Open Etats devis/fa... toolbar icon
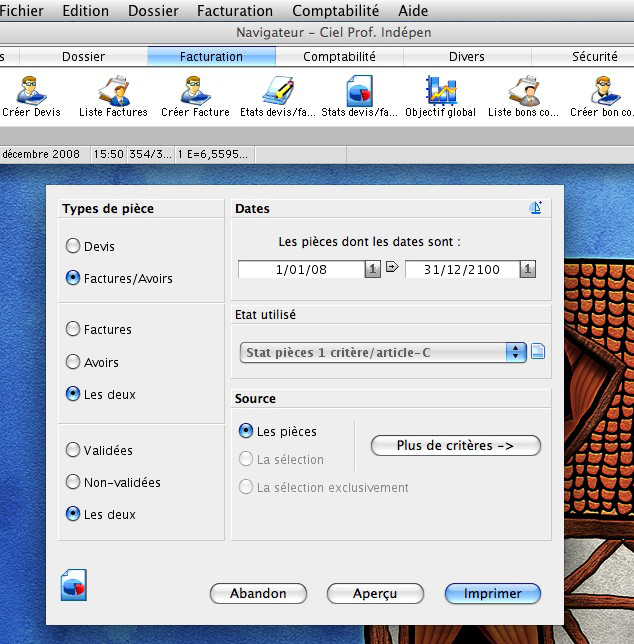Image resolution: width=634 pixels, height=644 pixels. click(x=278, y=90)
